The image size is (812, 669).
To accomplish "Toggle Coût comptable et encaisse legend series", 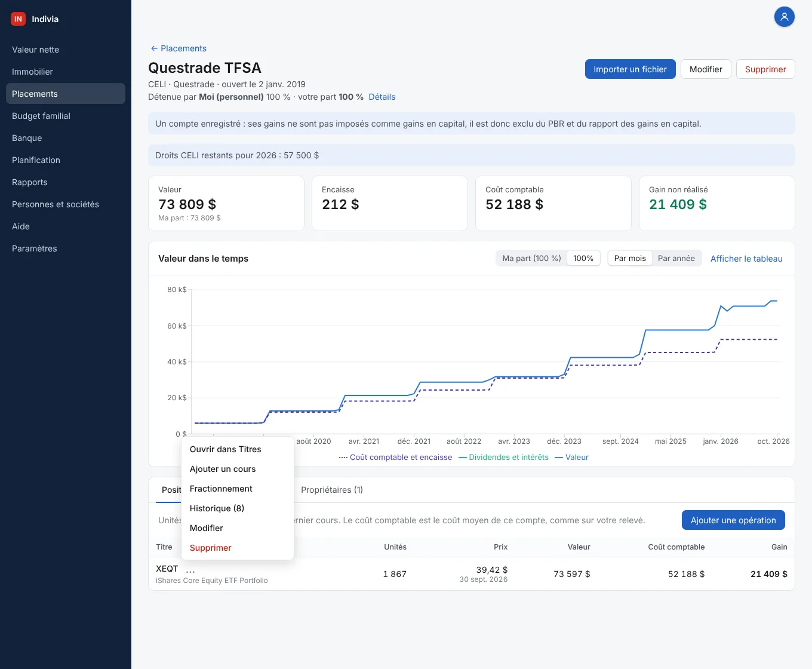I will (395, 458).
